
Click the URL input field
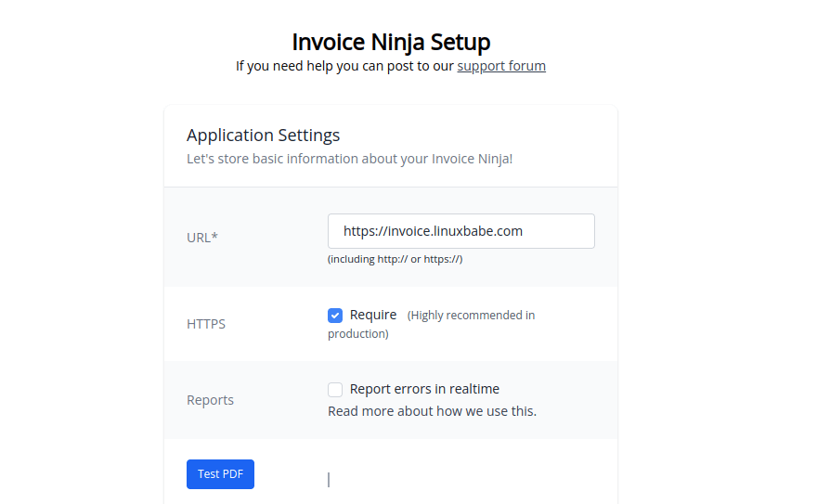coord(460,231)
